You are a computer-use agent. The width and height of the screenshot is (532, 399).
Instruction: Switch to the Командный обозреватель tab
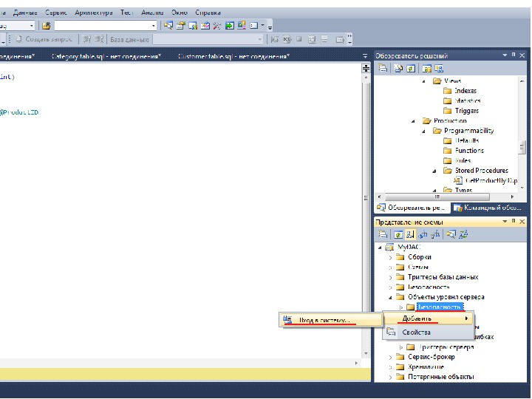[x=487, y=208]
